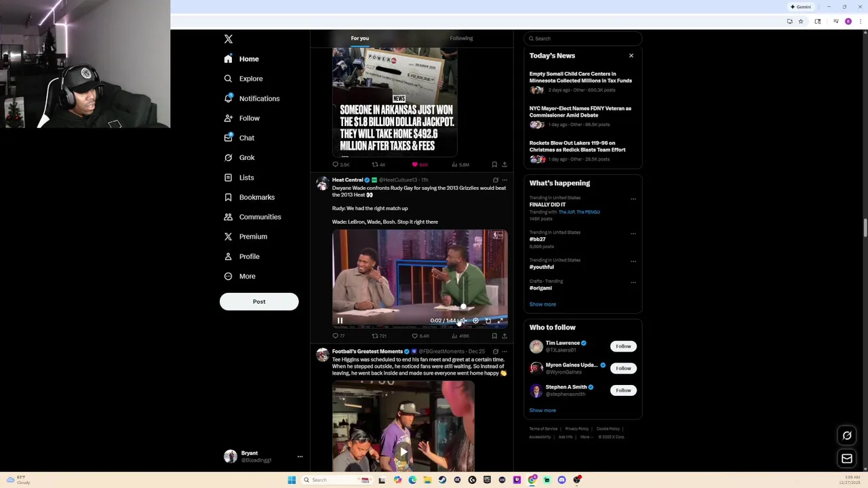Image resolution: width=868 pixels, height=488 pixels.
Task: Open the Grok floating button at bottom right
Action: [847, 436]
